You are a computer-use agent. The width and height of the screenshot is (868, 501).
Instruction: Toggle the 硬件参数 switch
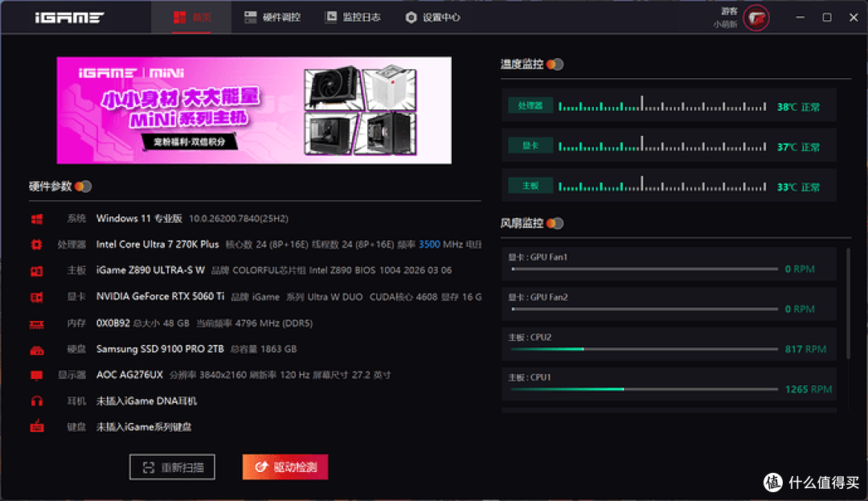83,187
